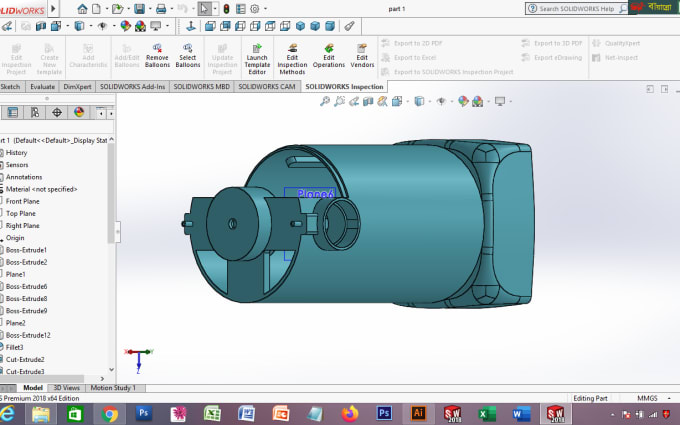Switch to the SOLIDWORKS Add-Ins tab
680x425 pixels.
click(132, 87)
